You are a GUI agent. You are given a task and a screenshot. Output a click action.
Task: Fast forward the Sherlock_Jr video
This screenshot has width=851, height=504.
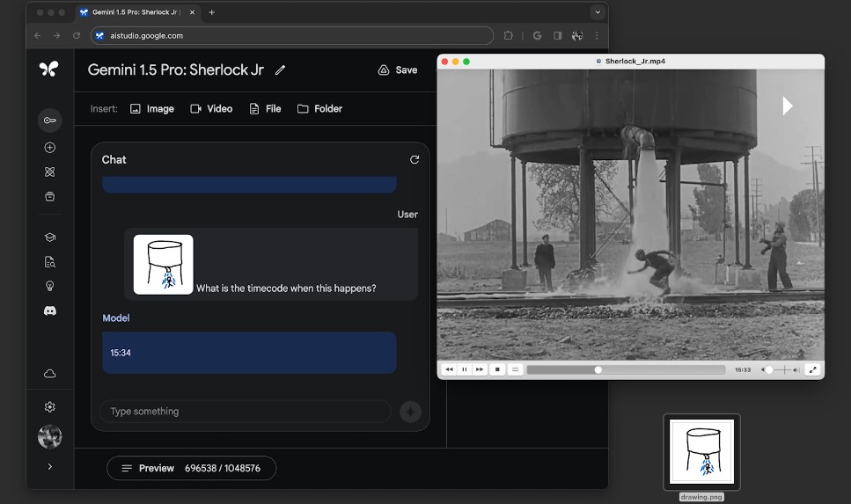(480, 369)
